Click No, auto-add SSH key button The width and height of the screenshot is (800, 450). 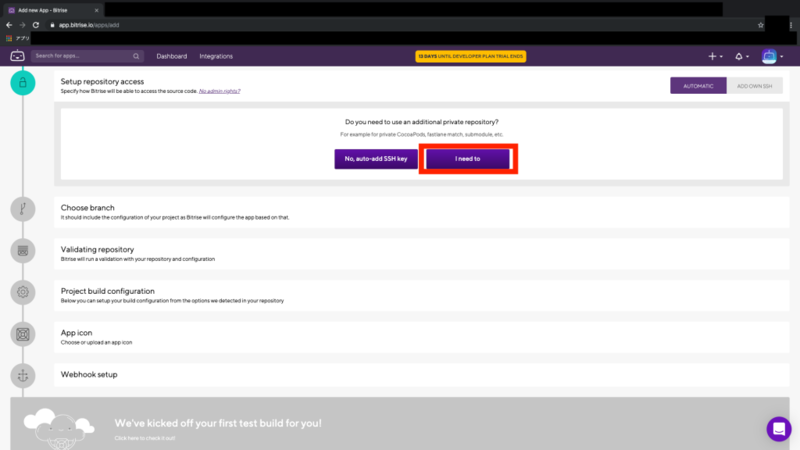point(376,159)
